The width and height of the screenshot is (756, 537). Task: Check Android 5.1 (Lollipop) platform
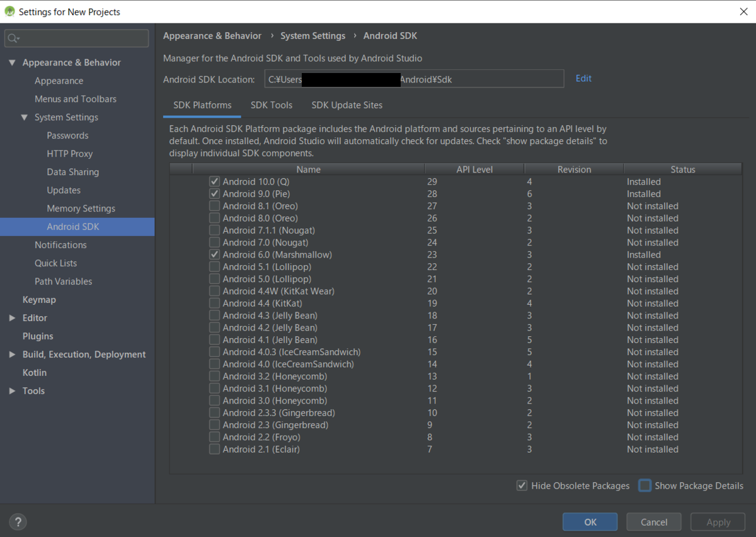point(215,267)
